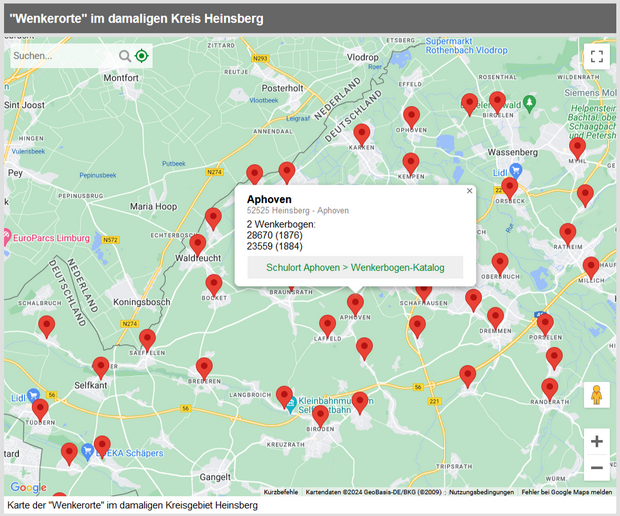Click the red marker at Dremmen
Viewport: 620px width, 516px height.
(495, 319)
